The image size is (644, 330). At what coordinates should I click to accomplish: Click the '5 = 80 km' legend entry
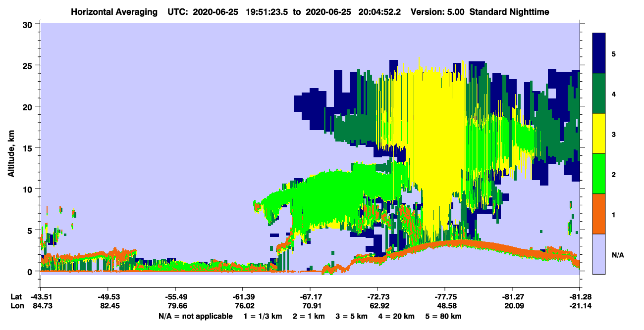point(443,316)
